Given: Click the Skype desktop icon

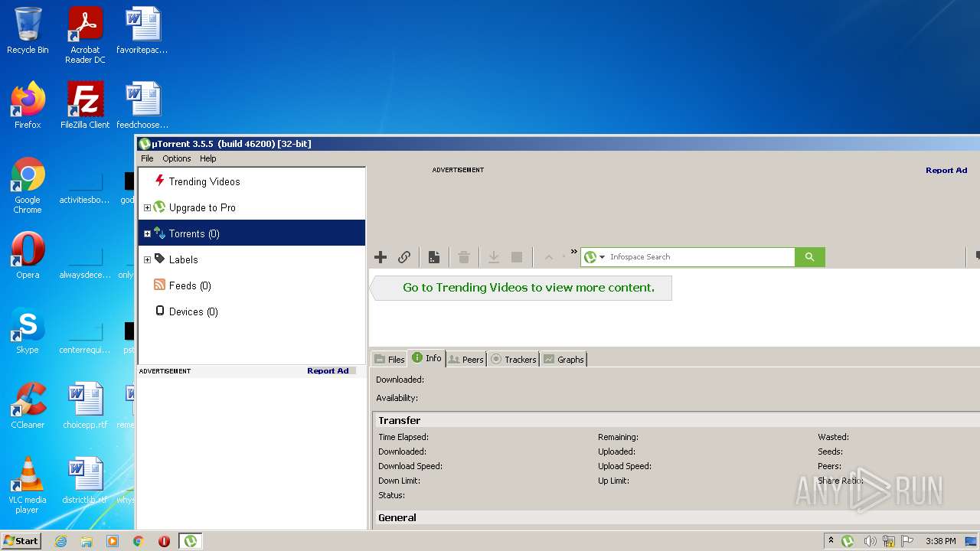Looking at the screenshot, I should [28, 330].
